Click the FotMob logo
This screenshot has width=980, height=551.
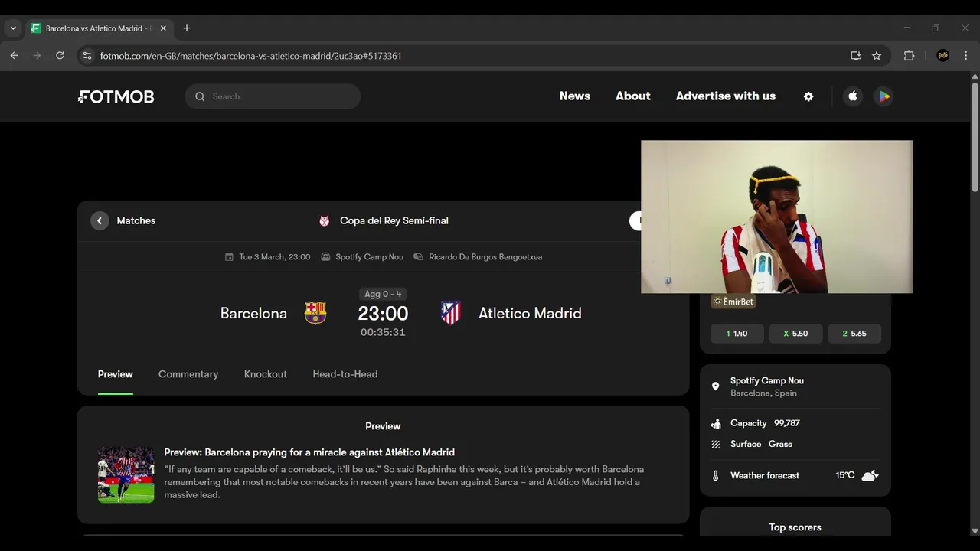(x=116, y=96)
